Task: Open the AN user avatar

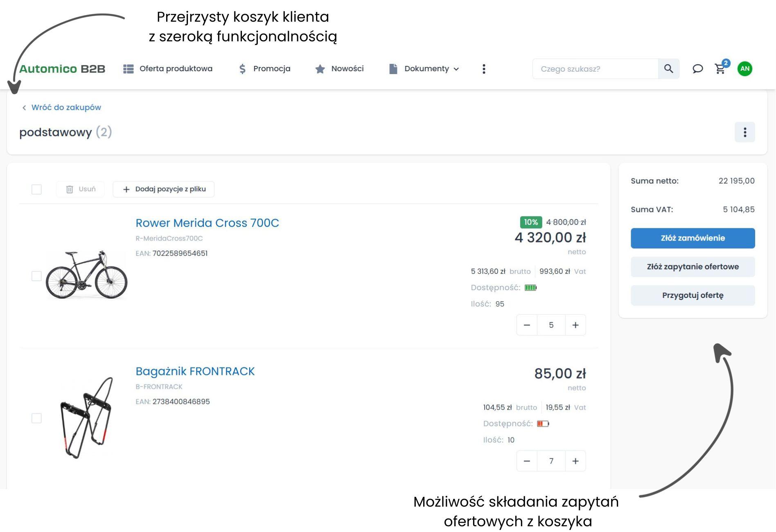Action: (x=744, y=69)
